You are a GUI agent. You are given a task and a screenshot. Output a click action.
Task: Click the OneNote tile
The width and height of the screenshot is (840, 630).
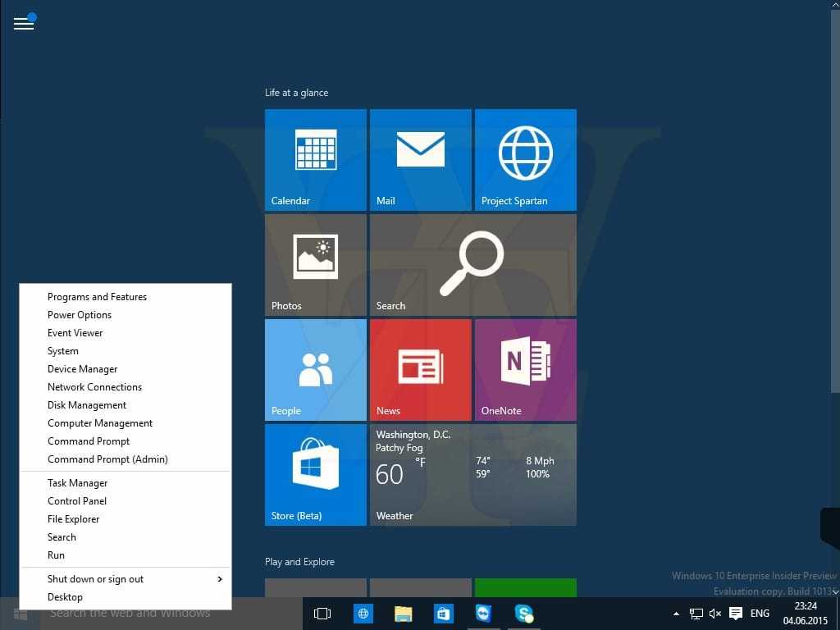(525, 369)
